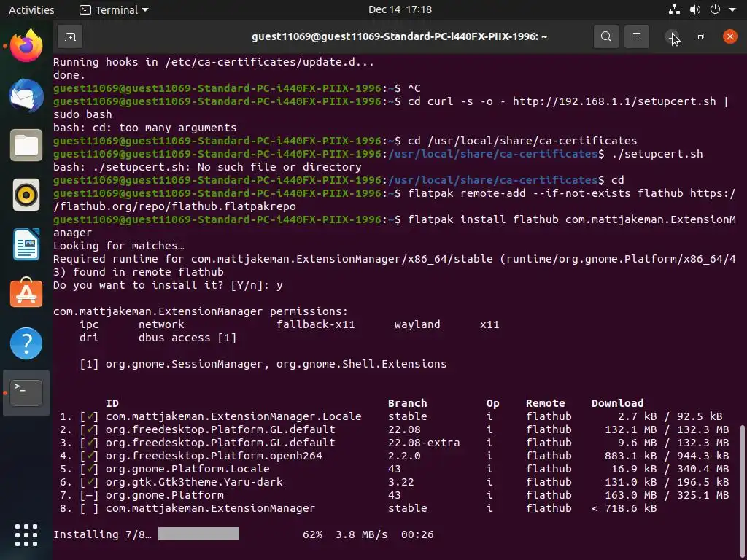Click the window title guest11069 text

pyautogui.click(x=399, y=36)
